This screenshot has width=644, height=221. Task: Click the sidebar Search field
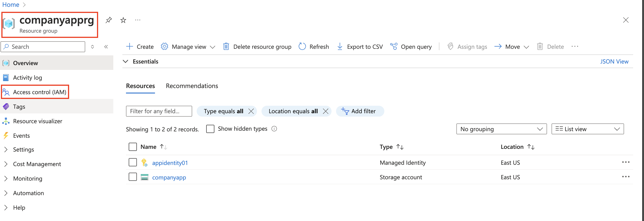(43, 47)
